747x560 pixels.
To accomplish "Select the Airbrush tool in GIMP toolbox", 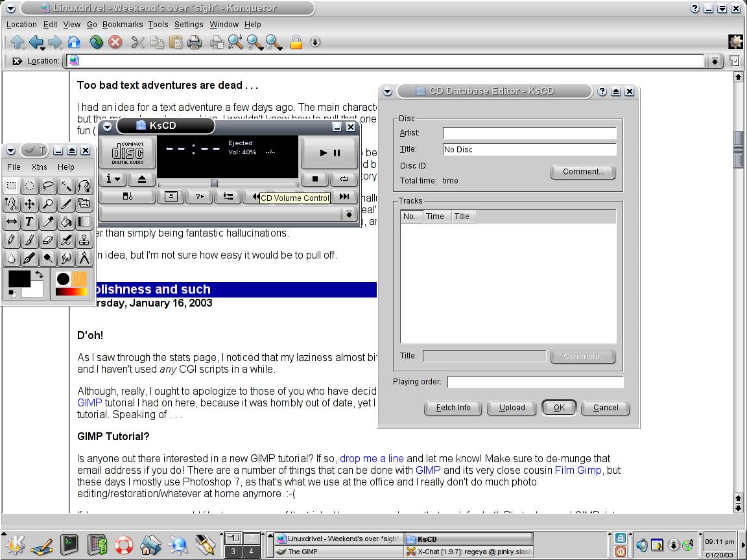I will 65,240.
